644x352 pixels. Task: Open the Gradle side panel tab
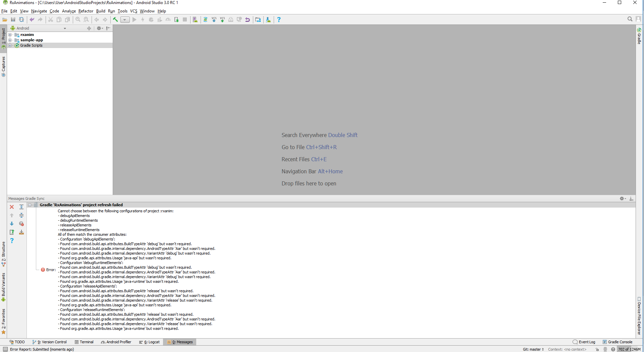pos(639,36)
